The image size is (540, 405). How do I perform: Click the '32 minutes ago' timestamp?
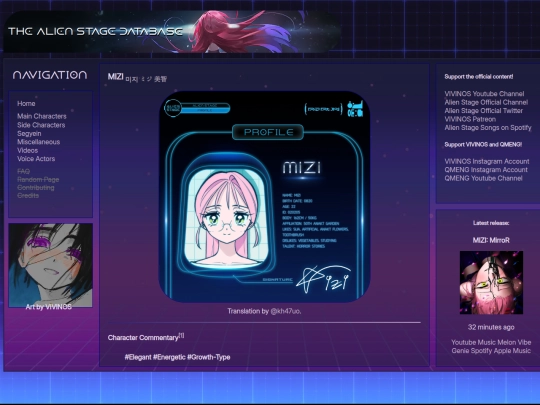[x=491, y=327]
